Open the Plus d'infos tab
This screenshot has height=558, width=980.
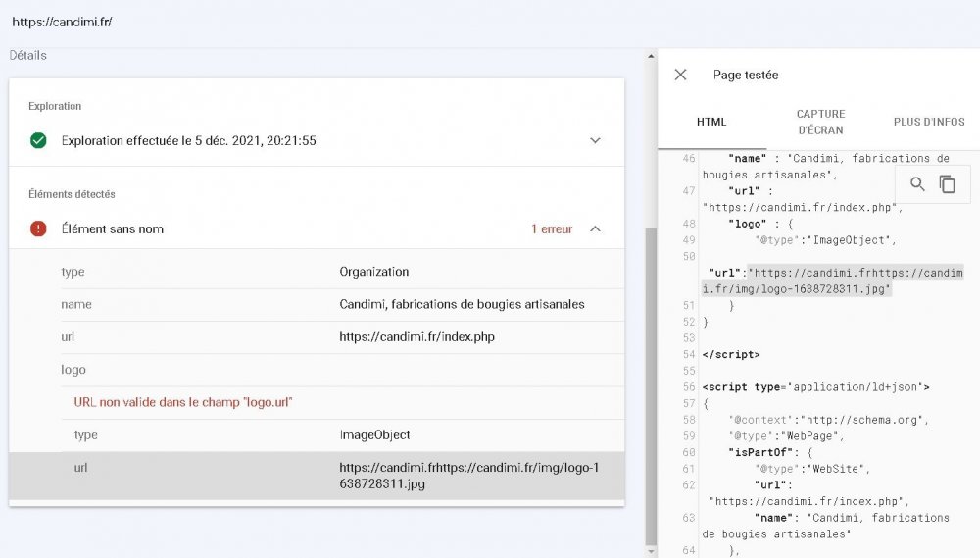coord(928,122)
